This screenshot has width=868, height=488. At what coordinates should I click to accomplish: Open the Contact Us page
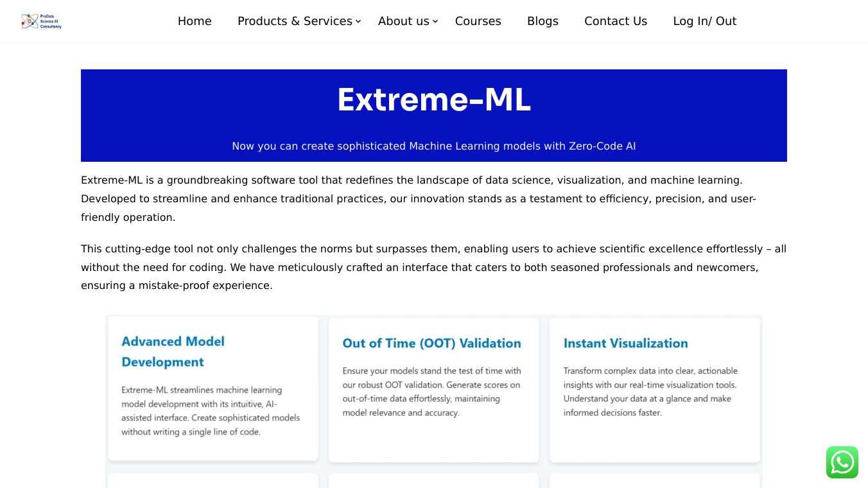(616, 21)
